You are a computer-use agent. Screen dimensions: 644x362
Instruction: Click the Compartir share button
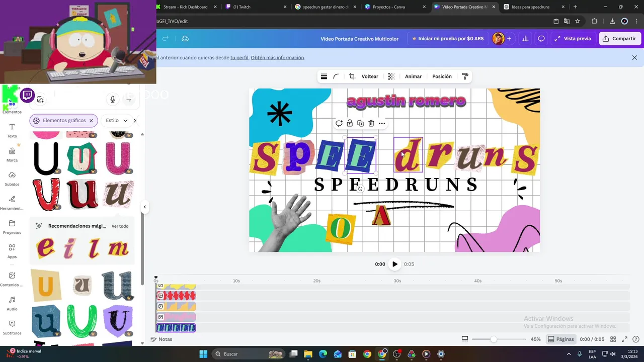tap(620, 39)
